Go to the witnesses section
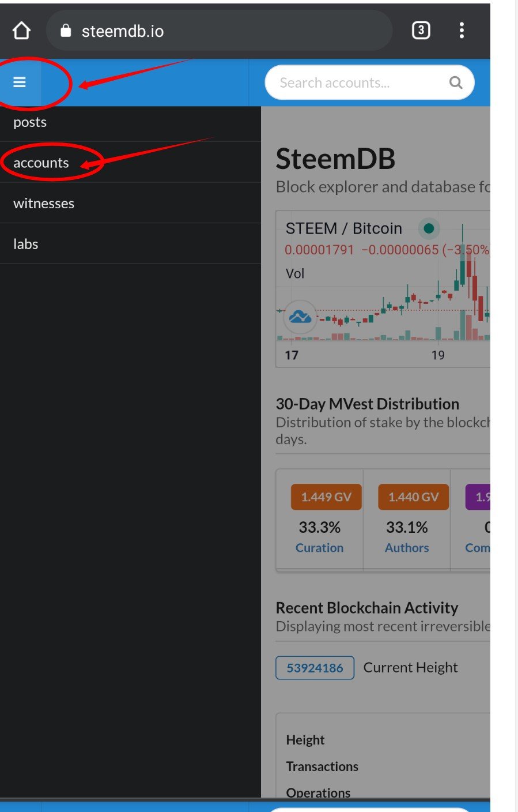The height and width of the screenshot is (812, 518). coord(44,204)
